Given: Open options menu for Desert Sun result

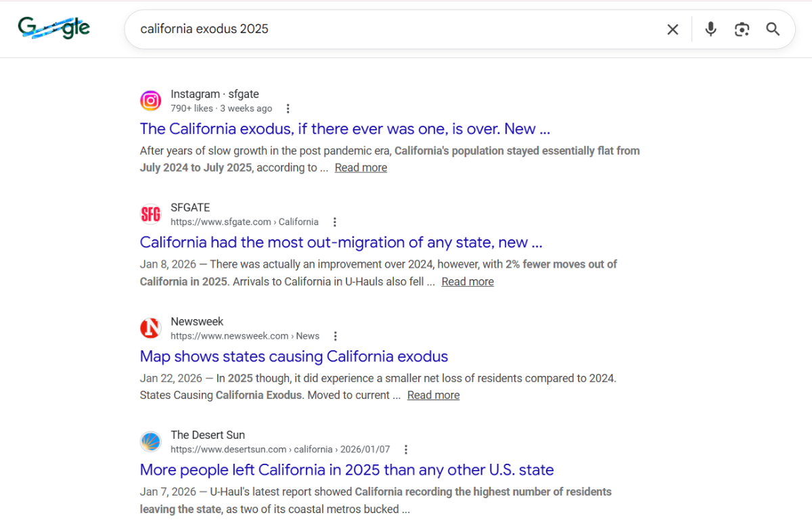Looking at the screenshot, I should pyautogui.click(x=406, y=449).
